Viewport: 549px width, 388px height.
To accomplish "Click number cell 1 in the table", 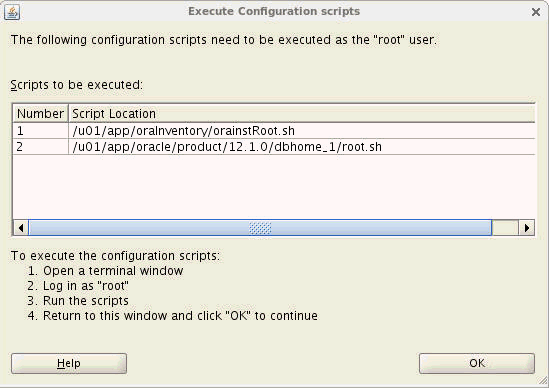I will 41,131.
